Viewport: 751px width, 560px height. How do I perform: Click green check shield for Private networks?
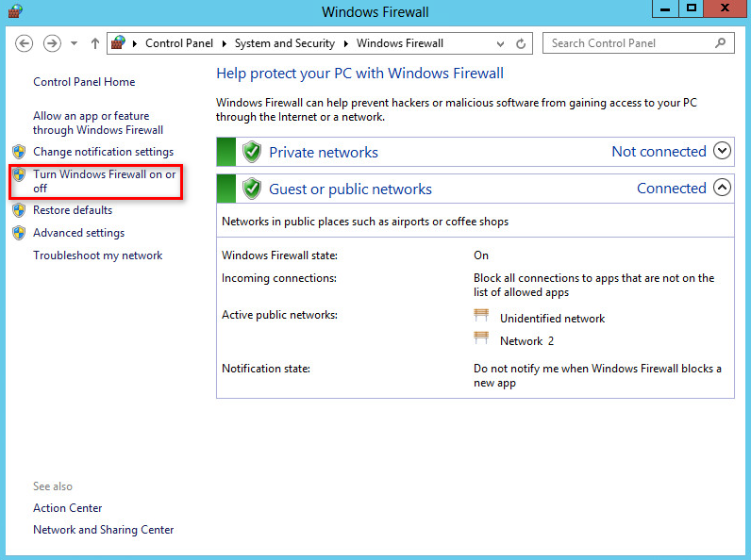252,152
